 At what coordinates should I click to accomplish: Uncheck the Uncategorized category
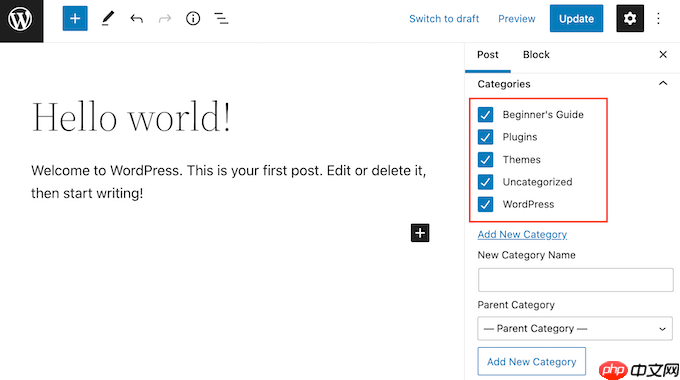pyautogui.click(x=485, y=182)
